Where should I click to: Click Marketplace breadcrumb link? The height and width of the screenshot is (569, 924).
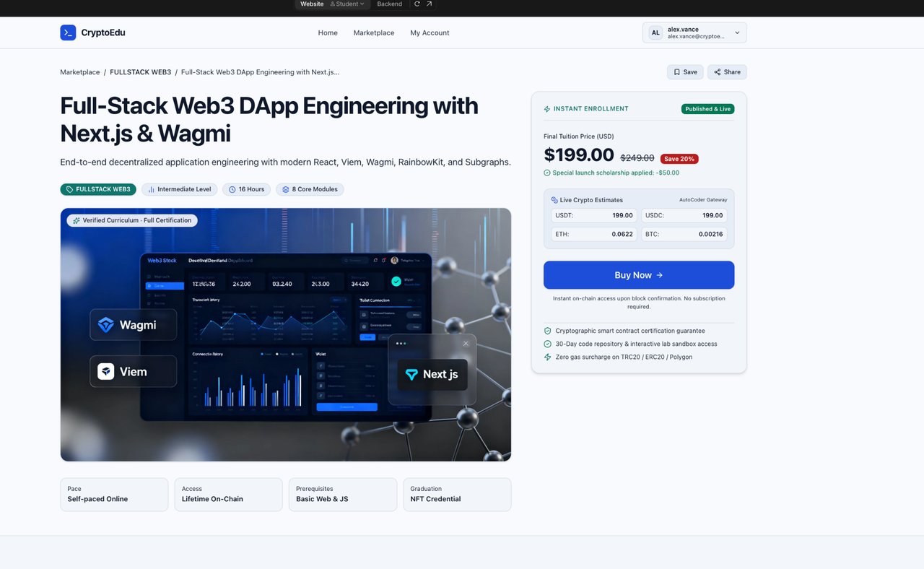click(80, 72)
